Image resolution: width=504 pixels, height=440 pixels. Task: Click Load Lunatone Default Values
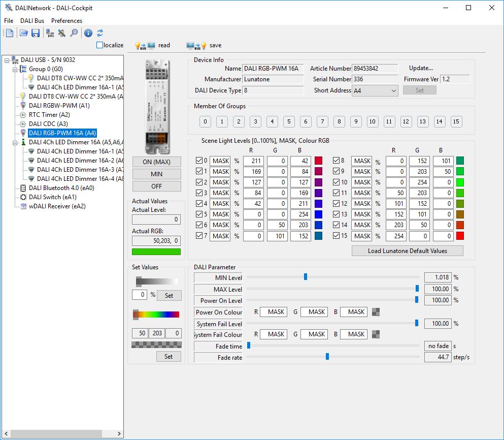click(x=407, y=250)
